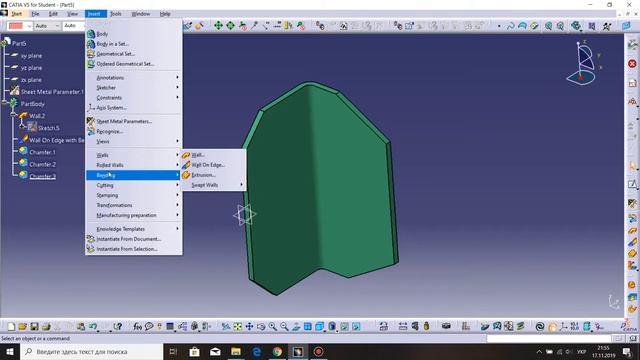The image size is (640, 360).
Task: Click compass in top right corner
Action: 583,62
